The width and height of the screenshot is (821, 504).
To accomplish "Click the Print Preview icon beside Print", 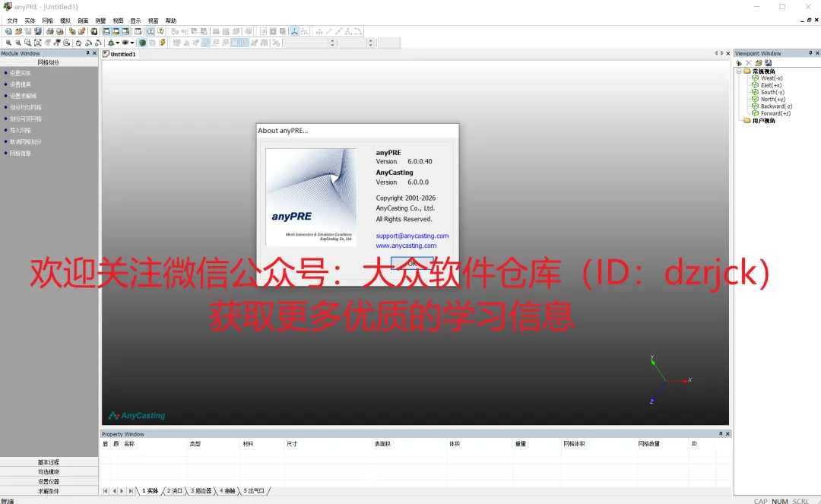I will (x=60, y=31).
